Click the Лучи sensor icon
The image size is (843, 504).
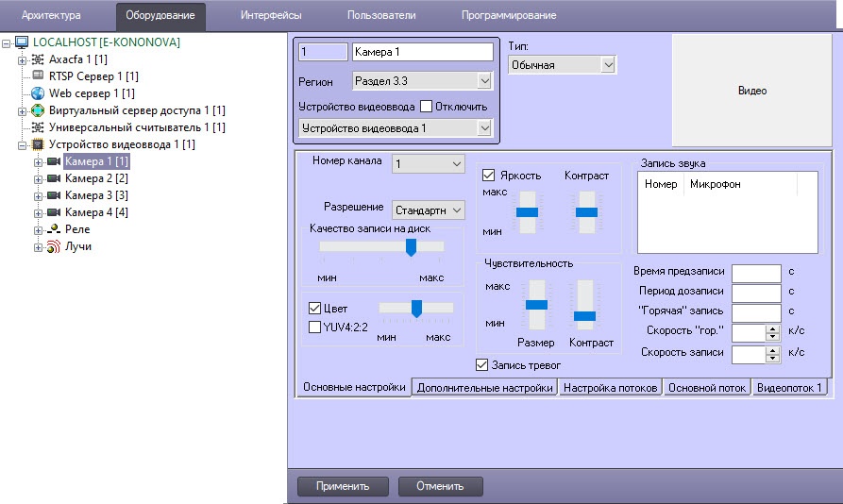[54, 246]
